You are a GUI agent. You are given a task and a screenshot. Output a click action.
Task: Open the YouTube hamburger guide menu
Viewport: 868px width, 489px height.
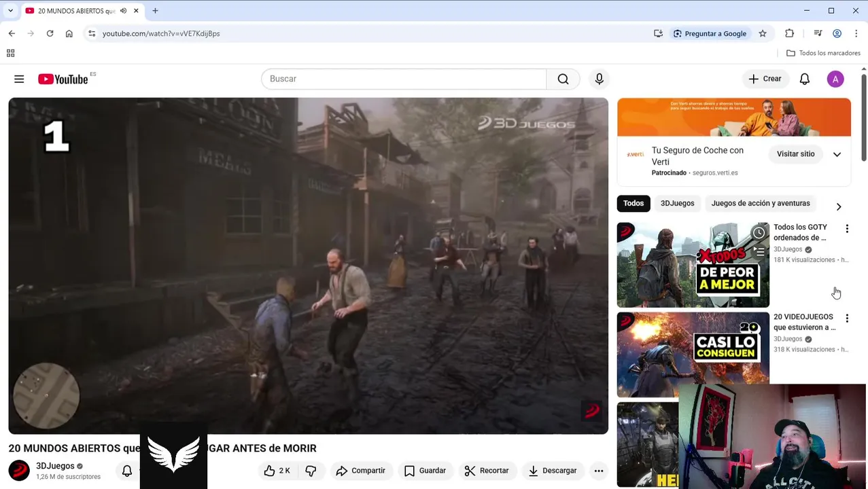[19, 79]
